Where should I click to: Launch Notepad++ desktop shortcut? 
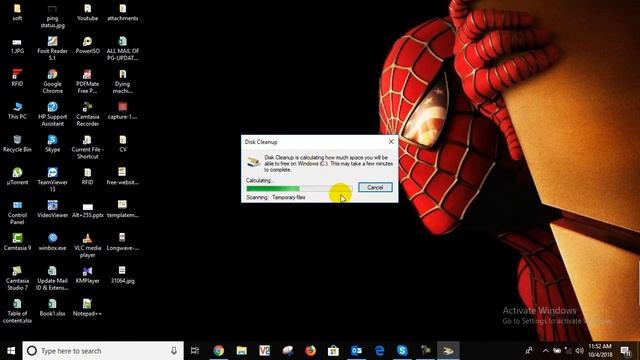[x=87, y=308]
